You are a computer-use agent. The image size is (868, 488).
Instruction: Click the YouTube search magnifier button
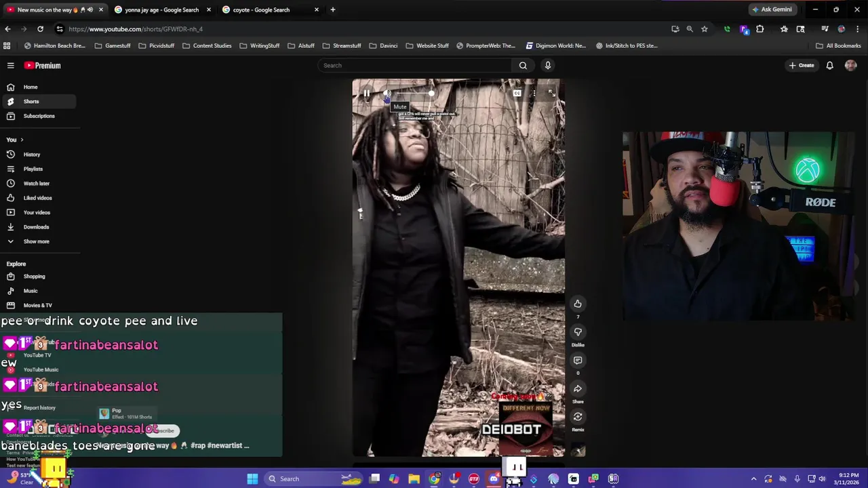[523, 66]
